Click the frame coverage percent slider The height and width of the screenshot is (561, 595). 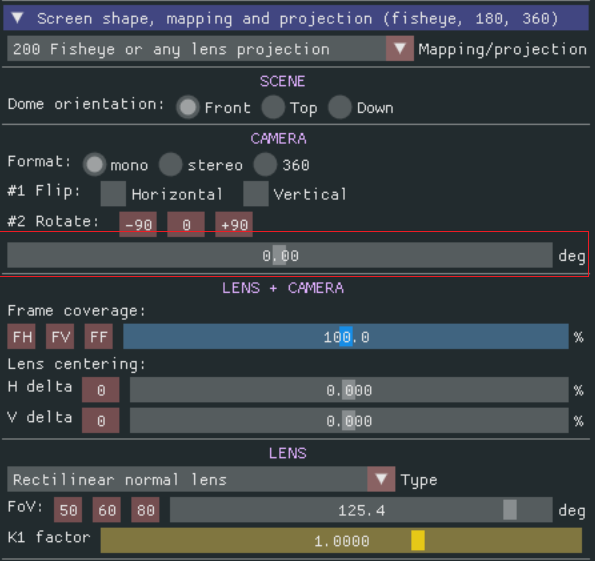[346, 336]
